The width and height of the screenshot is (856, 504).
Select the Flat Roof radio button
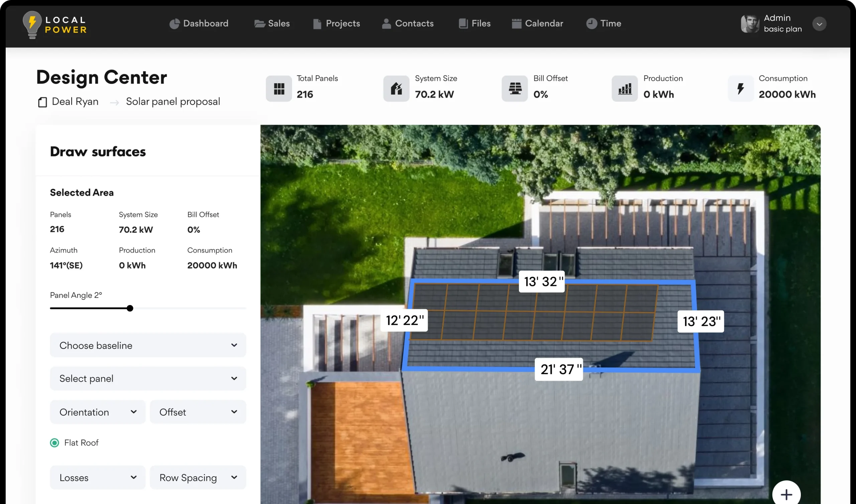55,443
